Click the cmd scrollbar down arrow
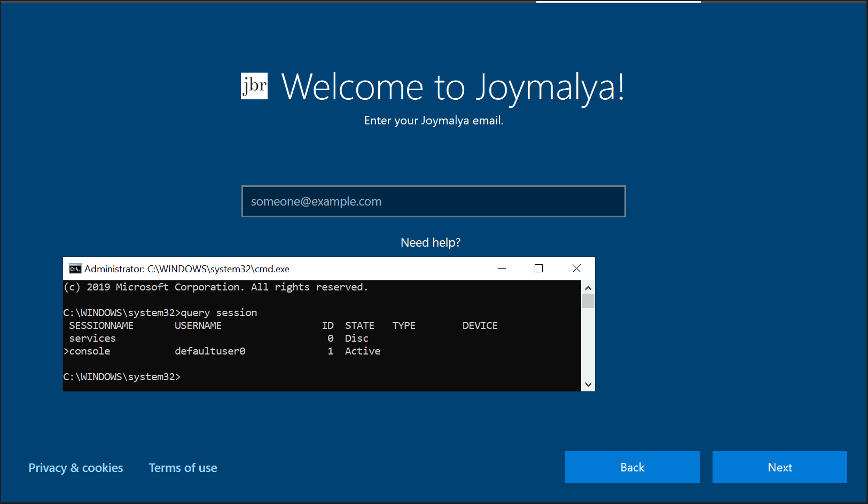Screen dimensions: 868x504 point(588,384)
